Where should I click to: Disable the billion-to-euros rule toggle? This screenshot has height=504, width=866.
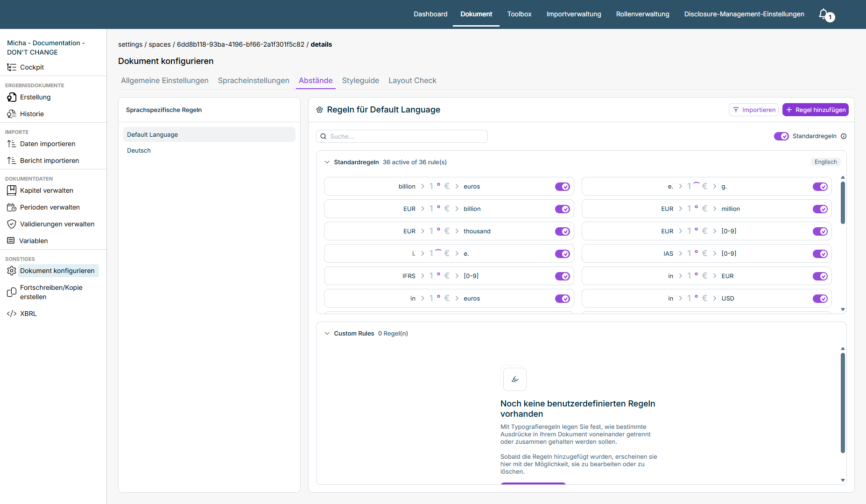pos(563,187)
